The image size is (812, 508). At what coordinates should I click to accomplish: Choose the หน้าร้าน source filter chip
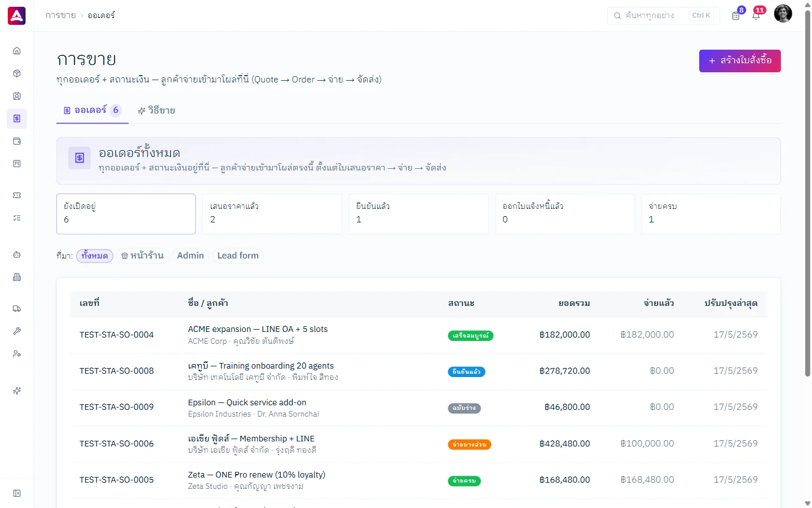click(143, 256)
